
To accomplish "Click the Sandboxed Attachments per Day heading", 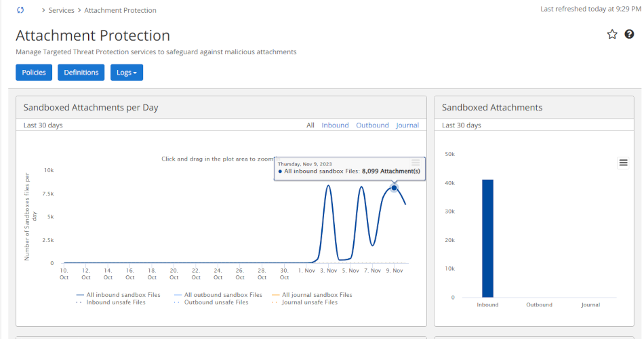I will [x=91, y=107].
